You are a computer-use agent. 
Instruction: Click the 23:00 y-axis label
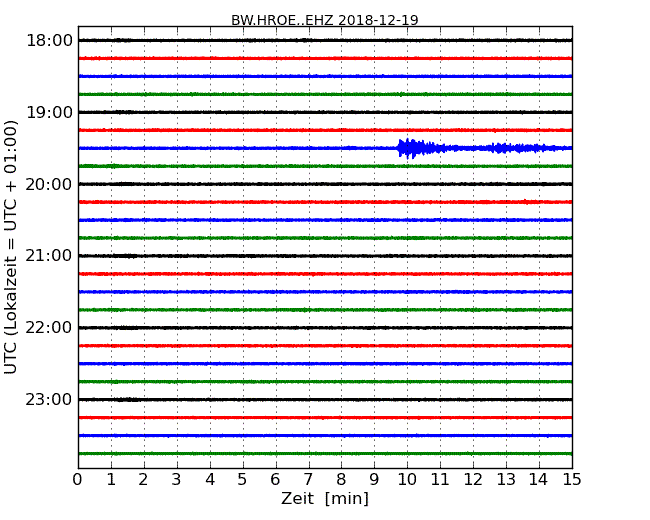click(49, 399)
